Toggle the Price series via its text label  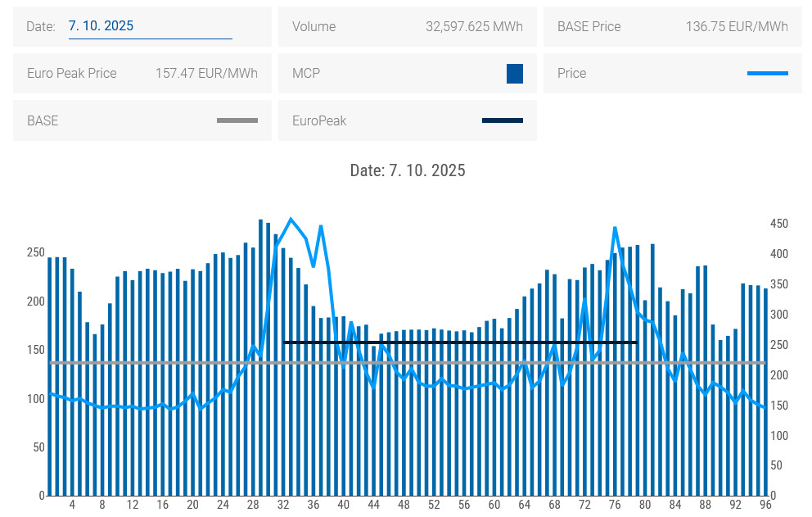(571, 74)
